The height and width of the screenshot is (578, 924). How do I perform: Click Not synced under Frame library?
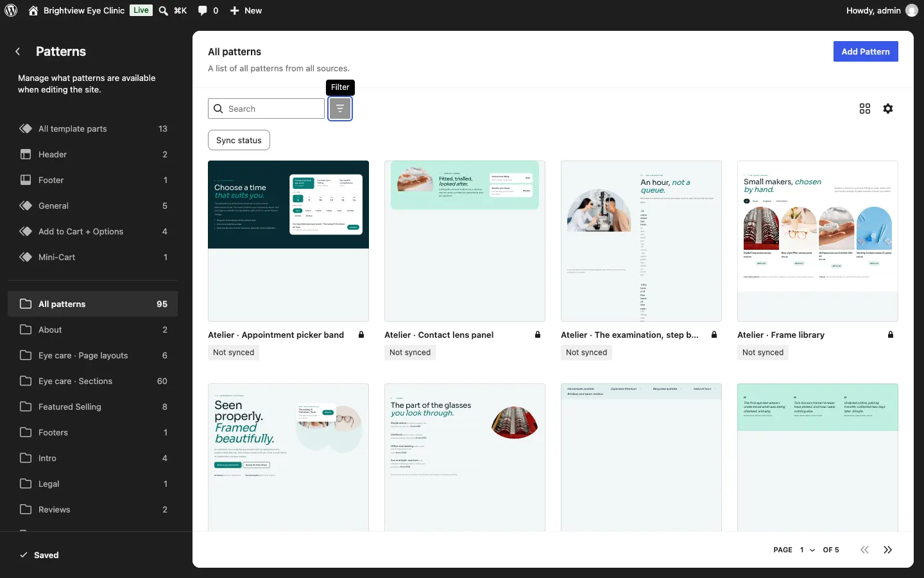[763, 352]
